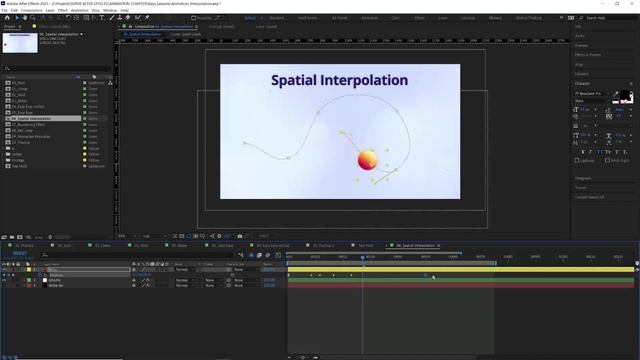Screen dimensions: 640x360
Task: Enable motion blur switch in timeline header
Action: point(267,255)
